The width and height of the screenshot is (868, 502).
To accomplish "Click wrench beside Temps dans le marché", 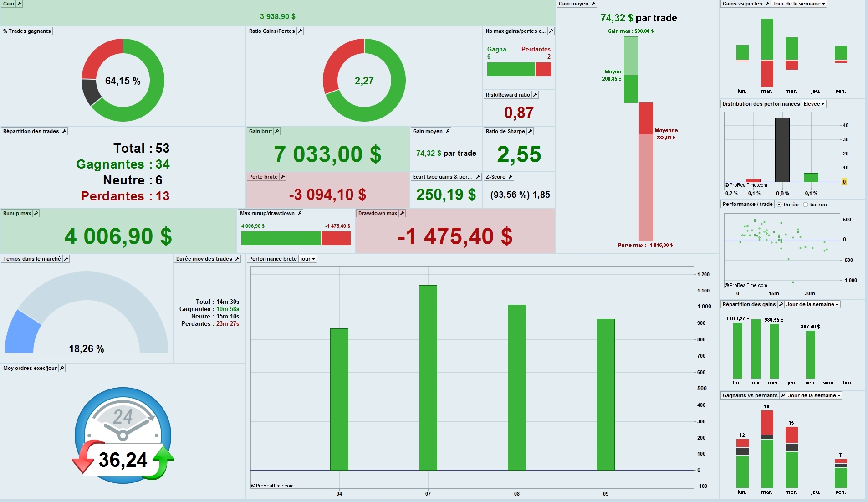I will (66, 259).
